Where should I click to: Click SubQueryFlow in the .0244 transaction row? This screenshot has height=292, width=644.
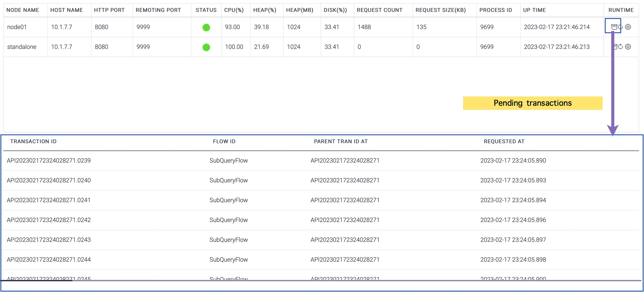click(x=228, y=260)
